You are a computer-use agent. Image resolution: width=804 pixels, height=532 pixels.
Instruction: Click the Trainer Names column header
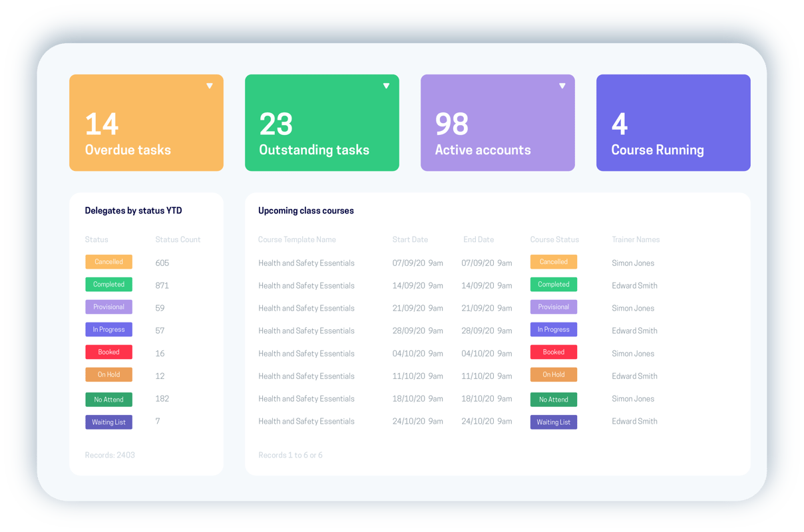click(x=637, y=239)
